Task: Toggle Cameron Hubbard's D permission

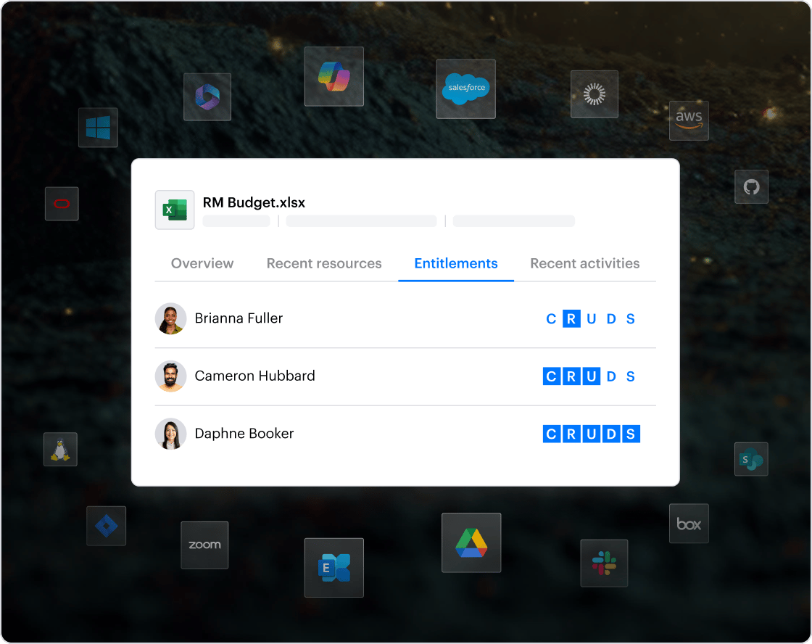Action: (611, 376)
